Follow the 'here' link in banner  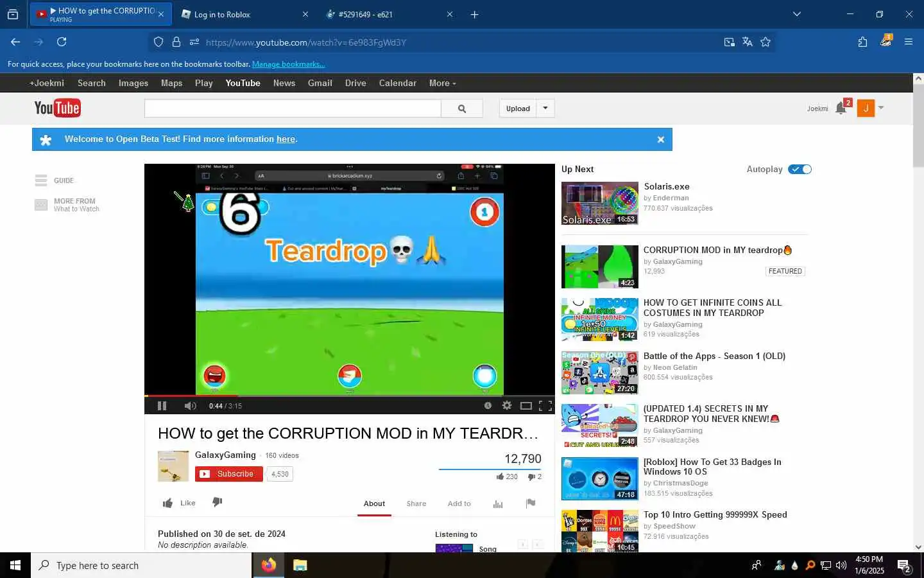coord(286,139)
